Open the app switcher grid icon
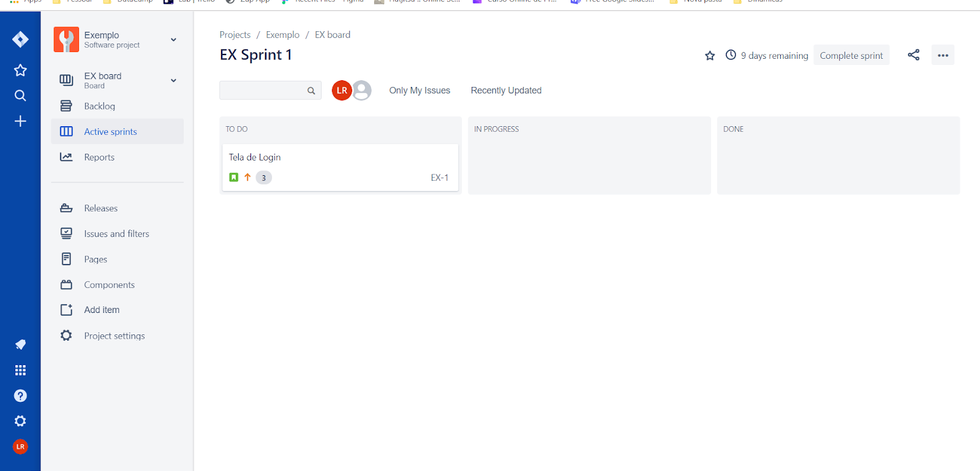Image resolution: width=980 pixels, height=471 pixels. 20,370
